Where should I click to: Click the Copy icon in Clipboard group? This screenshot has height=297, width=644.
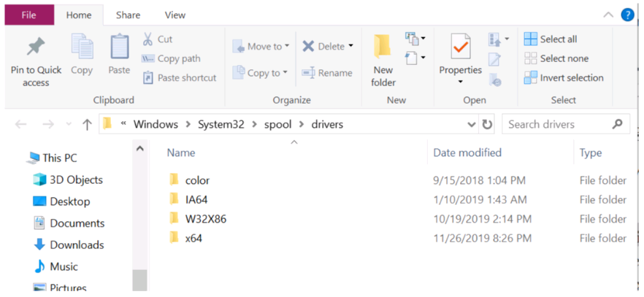(x=82, y=47)
